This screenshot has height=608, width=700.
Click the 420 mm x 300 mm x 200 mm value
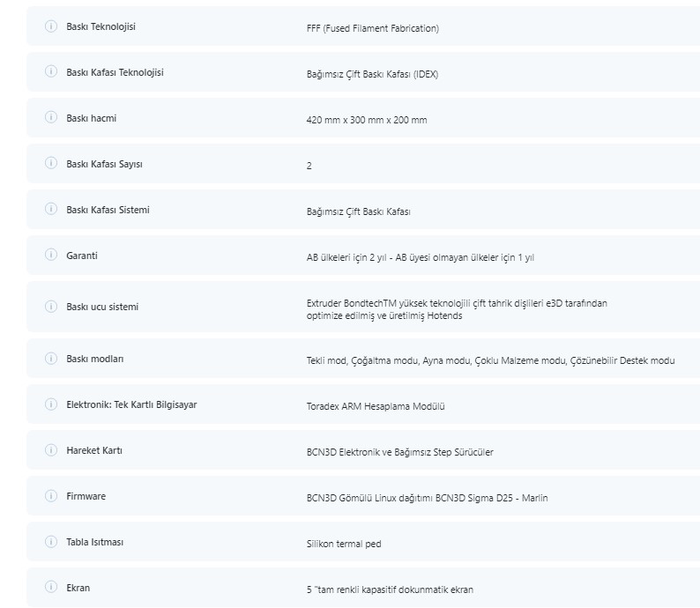point(367,120)
